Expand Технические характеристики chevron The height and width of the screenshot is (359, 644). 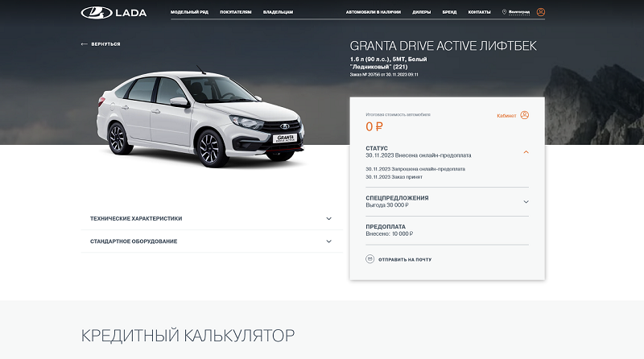click(328, 218)
